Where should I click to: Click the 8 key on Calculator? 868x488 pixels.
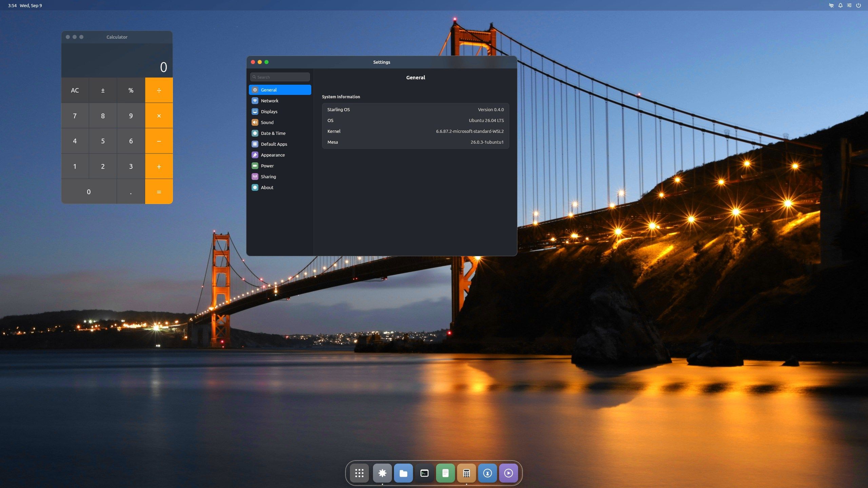point(103,116)
